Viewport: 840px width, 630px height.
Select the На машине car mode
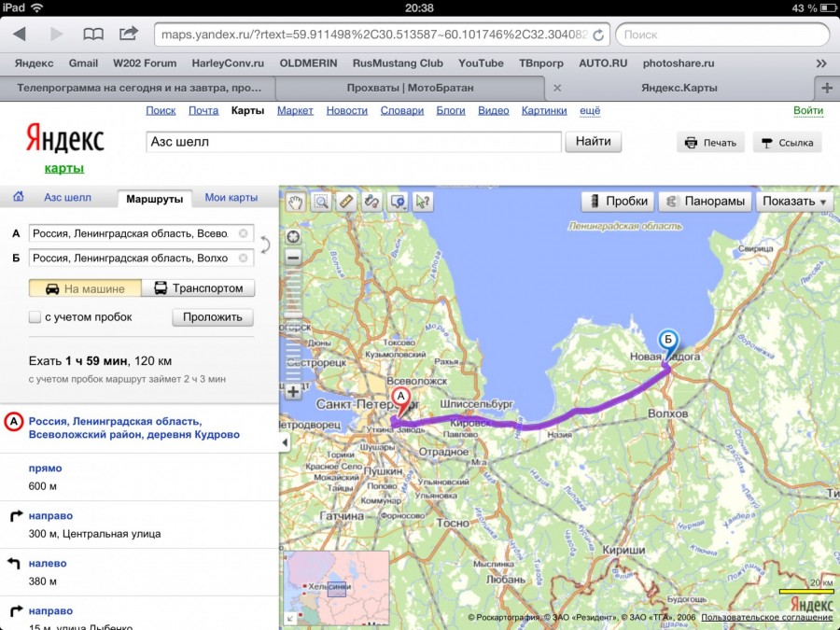pyautogui.click(x=85, y=288)
